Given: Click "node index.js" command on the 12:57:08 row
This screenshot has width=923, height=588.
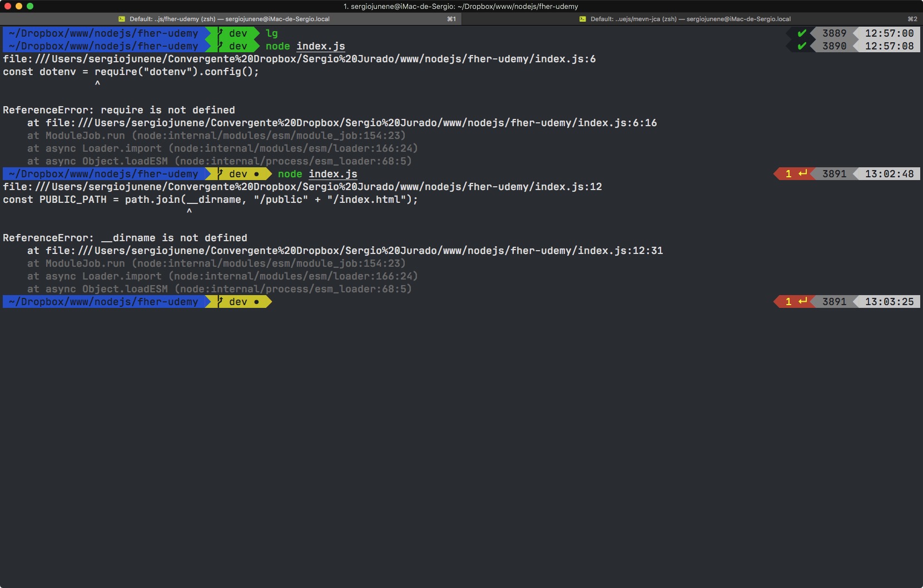Looking at the screenshot, I should point(305,46).
